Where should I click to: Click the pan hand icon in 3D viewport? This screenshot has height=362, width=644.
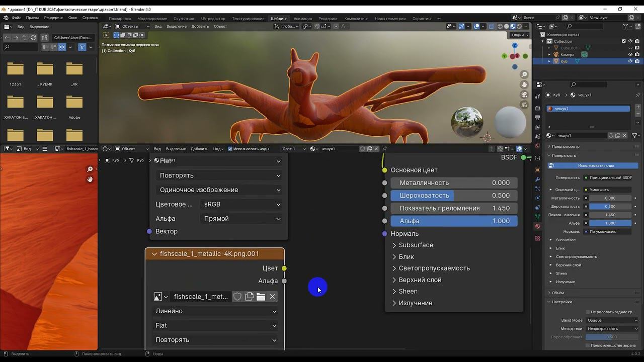click(x=524, y=85)
